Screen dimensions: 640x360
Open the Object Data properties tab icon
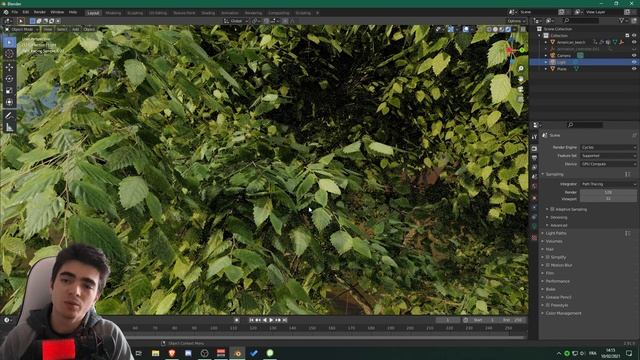pyautogui.click(x=534, y=227)
